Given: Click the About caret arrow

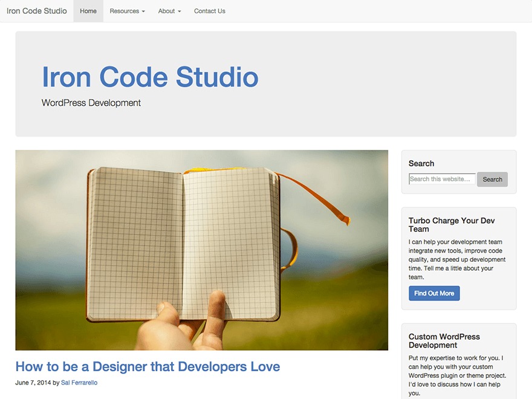Looking at the screenshot, I should 179,11.
